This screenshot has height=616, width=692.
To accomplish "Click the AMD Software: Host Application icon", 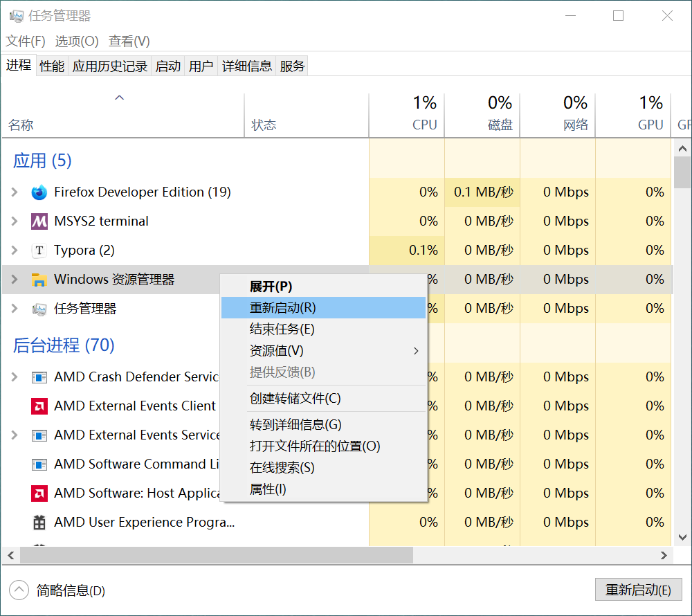I will coord(39,493).
